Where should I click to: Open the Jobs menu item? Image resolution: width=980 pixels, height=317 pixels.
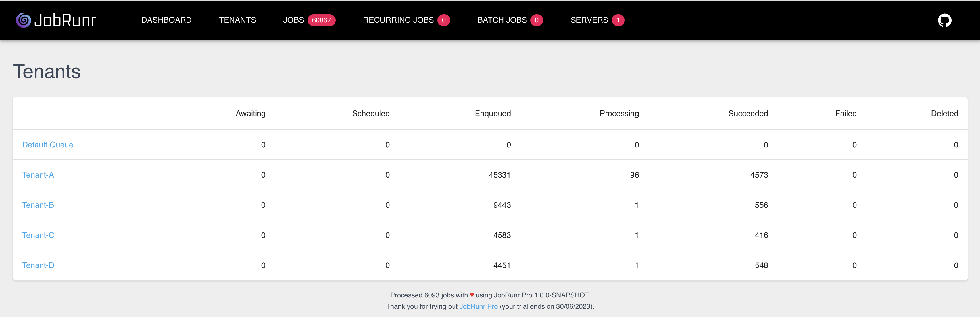tap(293, 20)
